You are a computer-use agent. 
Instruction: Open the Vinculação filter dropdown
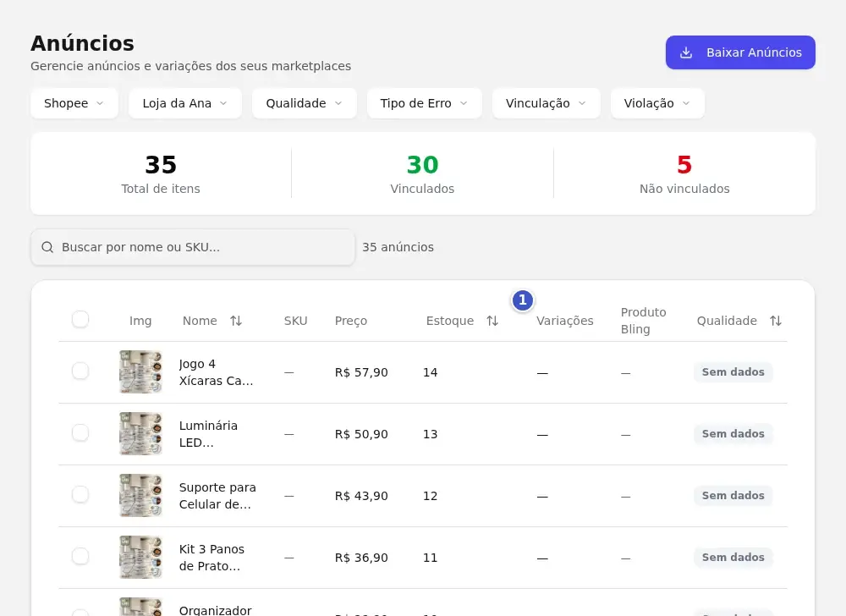coord(546,103)
